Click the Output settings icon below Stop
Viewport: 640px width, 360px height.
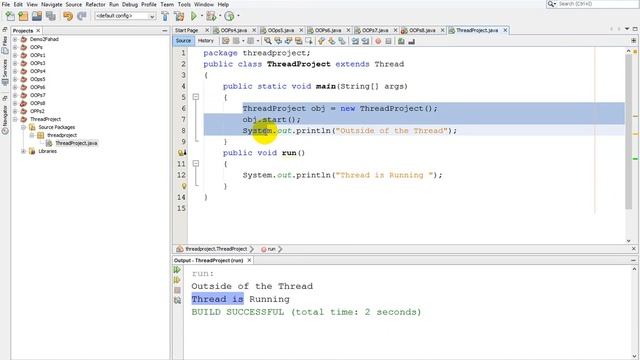pyautogui.click(x=177, y=300)
